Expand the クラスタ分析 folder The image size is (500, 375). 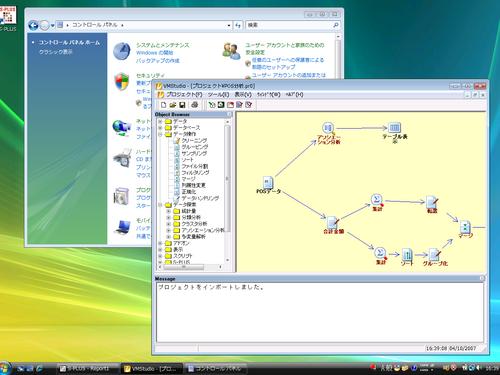(169, 224)
